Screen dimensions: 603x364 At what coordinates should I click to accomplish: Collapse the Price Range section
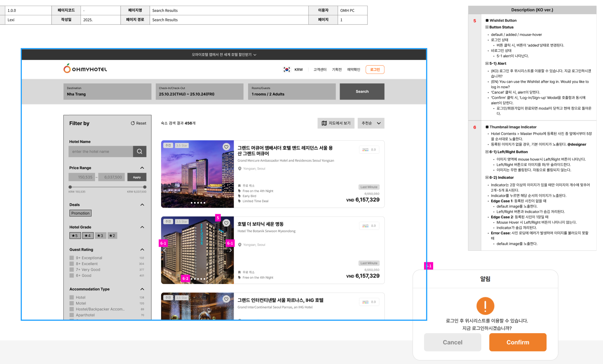coord(142,168)
